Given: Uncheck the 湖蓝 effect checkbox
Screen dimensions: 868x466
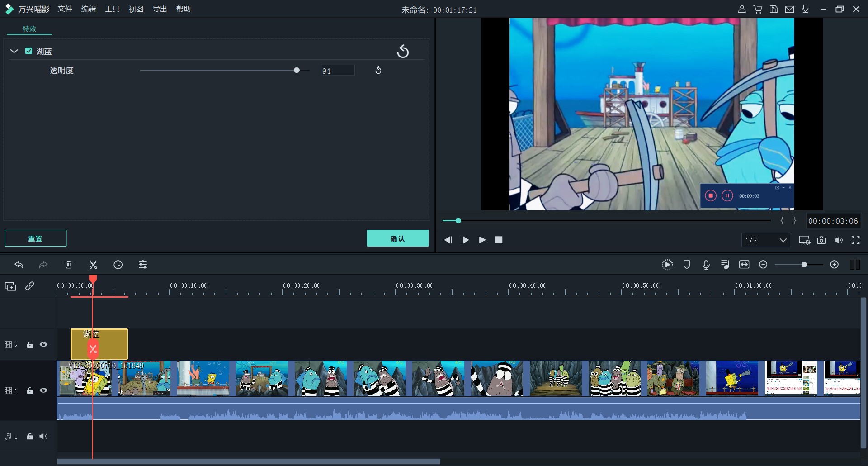Looking at the screenshot, I should click(29, 51).
